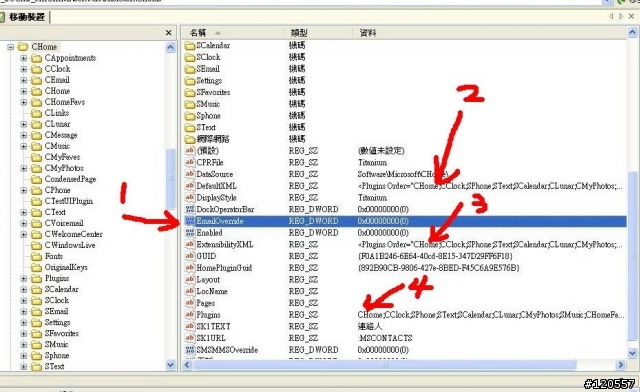The height and width of the screenshot is (392, 640).
Task: Click the tree pane vertical scrollbar thumb
Action: coord(171,179)
